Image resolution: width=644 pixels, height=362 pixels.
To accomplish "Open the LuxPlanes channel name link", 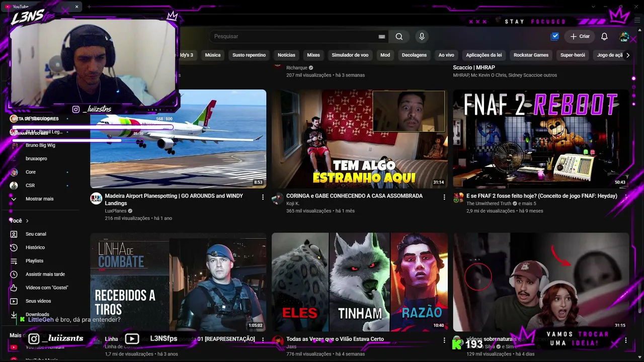I will (x=115, y=211).
